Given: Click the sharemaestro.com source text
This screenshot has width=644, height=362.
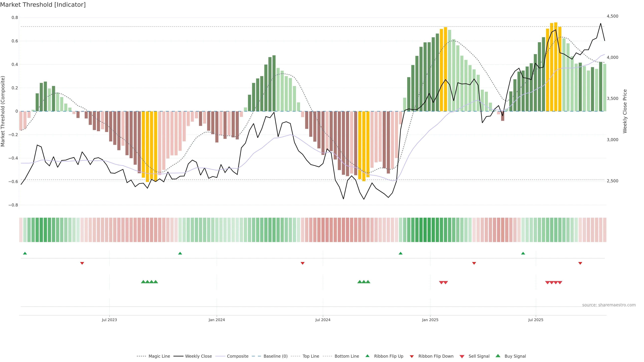Looking at the screenshot, I should 609,305.
